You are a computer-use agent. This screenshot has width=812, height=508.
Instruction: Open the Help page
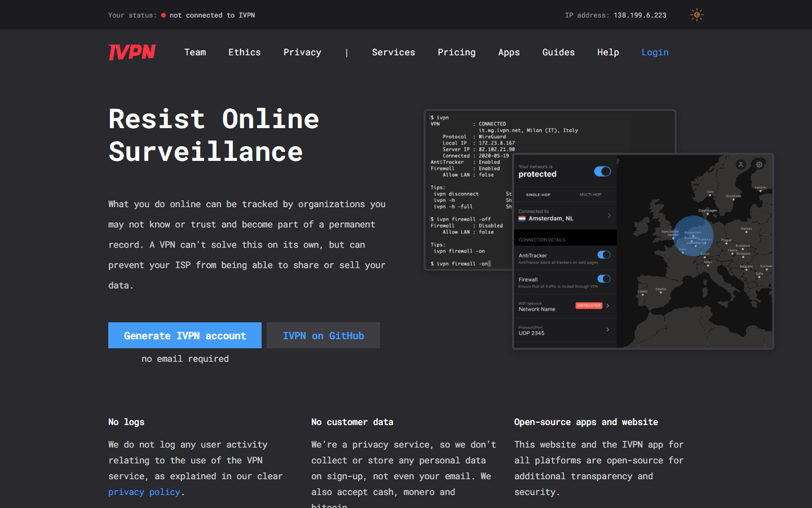[x=608, y=52]
